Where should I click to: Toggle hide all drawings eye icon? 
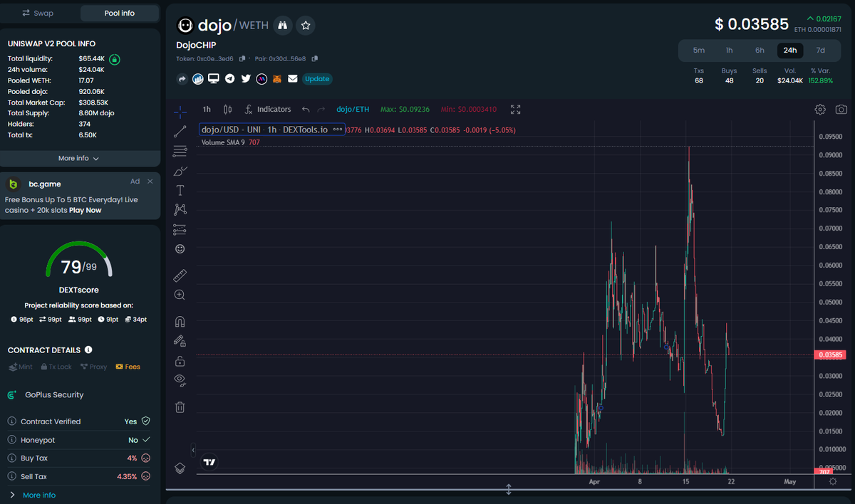tap(180, 380)
